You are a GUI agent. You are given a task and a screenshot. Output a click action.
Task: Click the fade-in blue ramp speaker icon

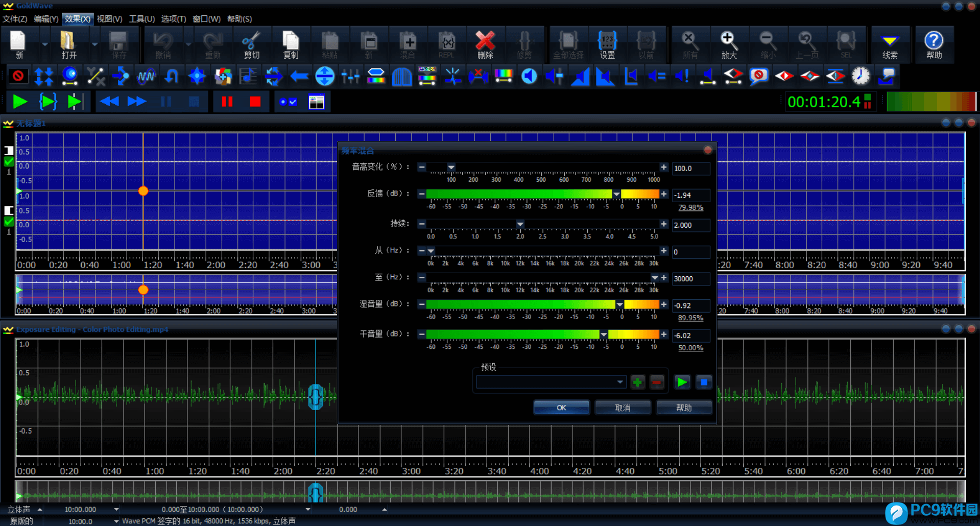580,77
